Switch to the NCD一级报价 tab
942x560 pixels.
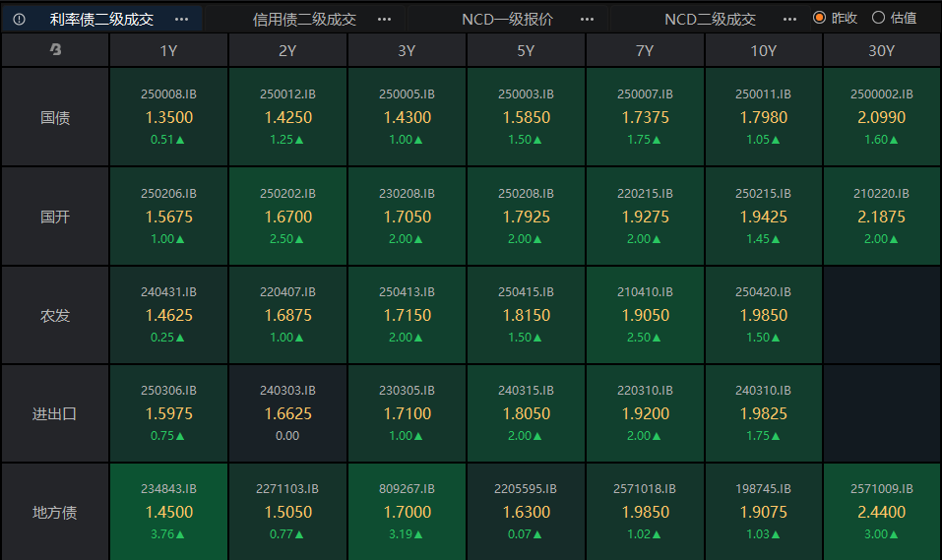click(508, 20)
